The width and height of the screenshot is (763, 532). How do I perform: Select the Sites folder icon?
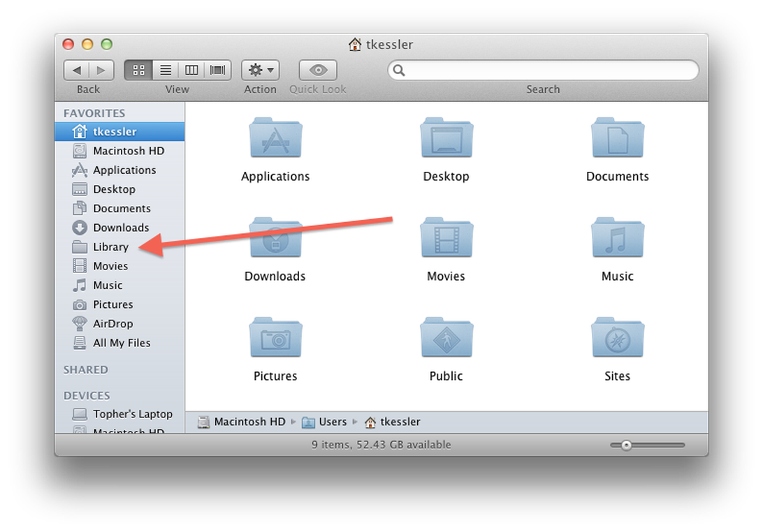618,337
